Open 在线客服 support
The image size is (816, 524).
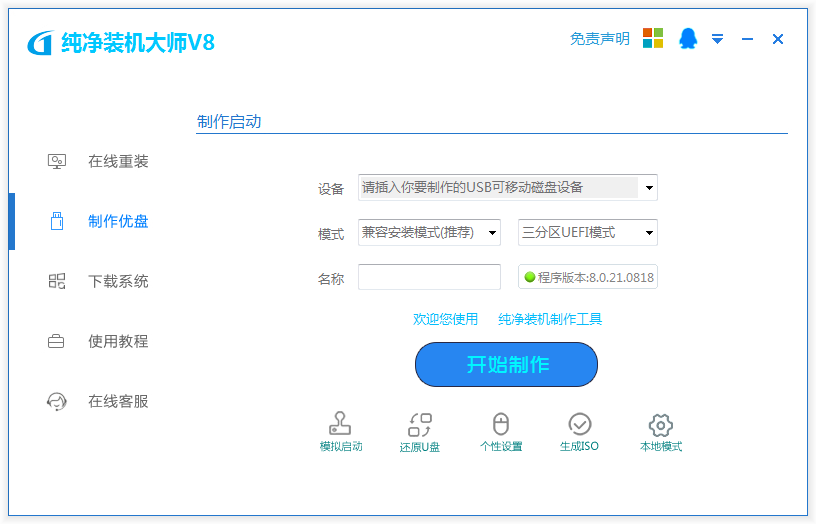point(118,401)
